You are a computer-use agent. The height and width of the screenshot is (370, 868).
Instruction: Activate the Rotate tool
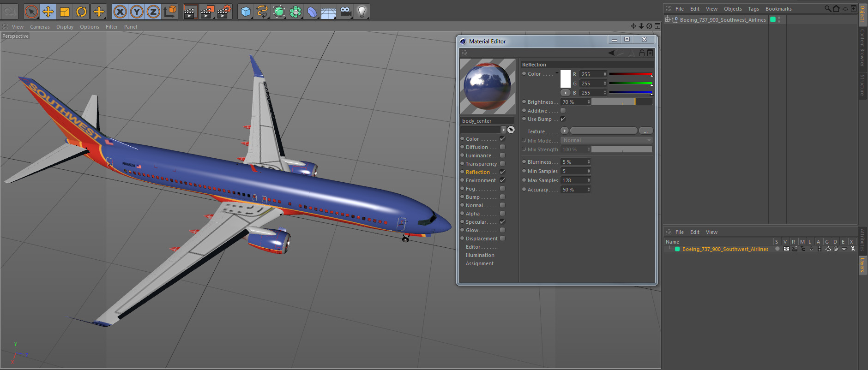coord(81,12)
